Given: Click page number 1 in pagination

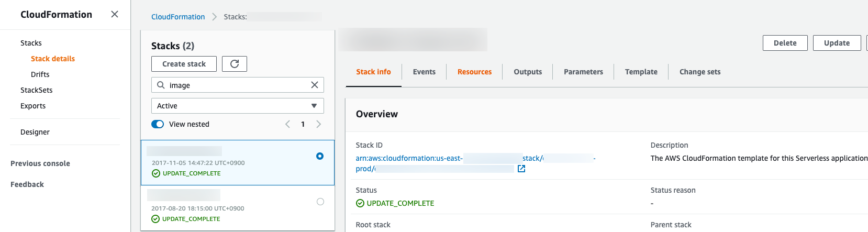Looking at the screenshot, I should (303, 124).
